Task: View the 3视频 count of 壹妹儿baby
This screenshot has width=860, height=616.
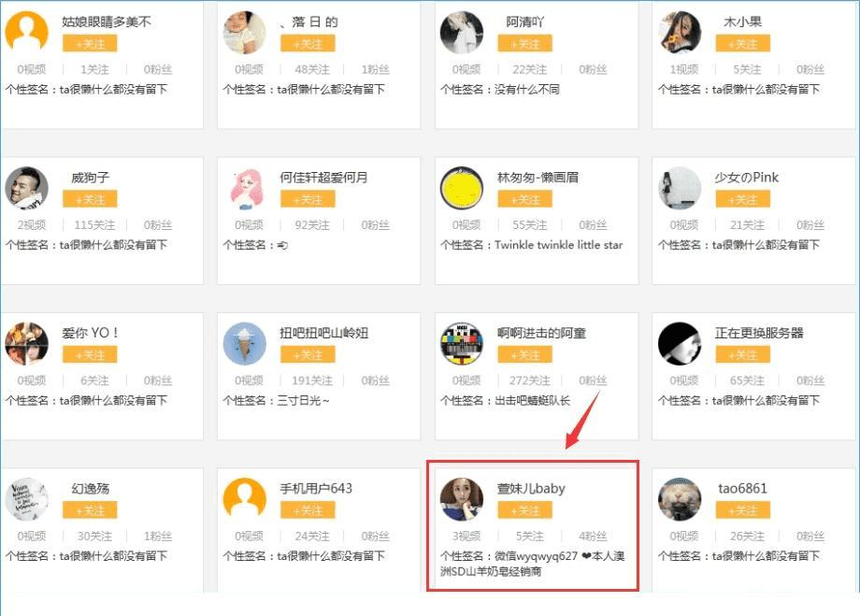Action: tap(466, 537)
